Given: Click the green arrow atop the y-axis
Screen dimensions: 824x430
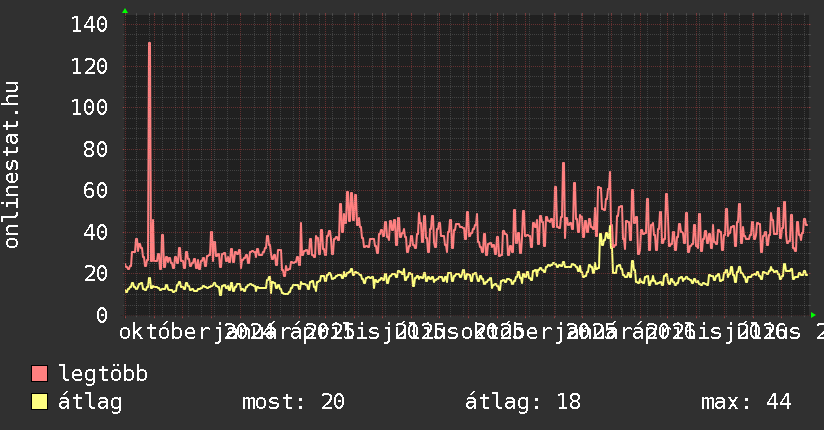Looking at the screenshot, I should pos(125,11).
